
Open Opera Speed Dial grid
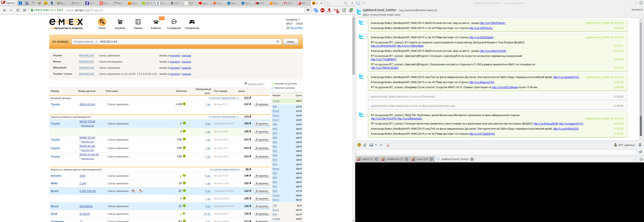coord(25,10)
